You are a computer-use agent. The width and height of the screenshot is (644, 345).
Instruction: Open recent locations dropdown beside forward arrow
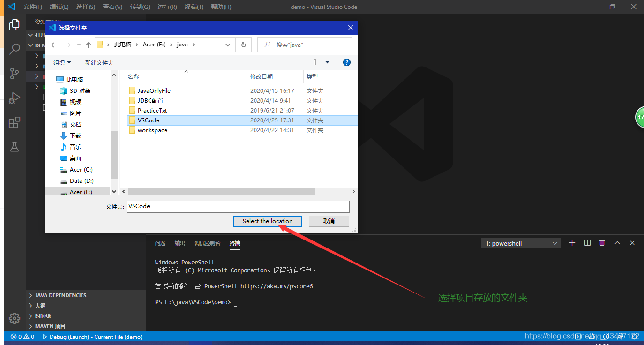pyautogui.click(x=79, y=45)
